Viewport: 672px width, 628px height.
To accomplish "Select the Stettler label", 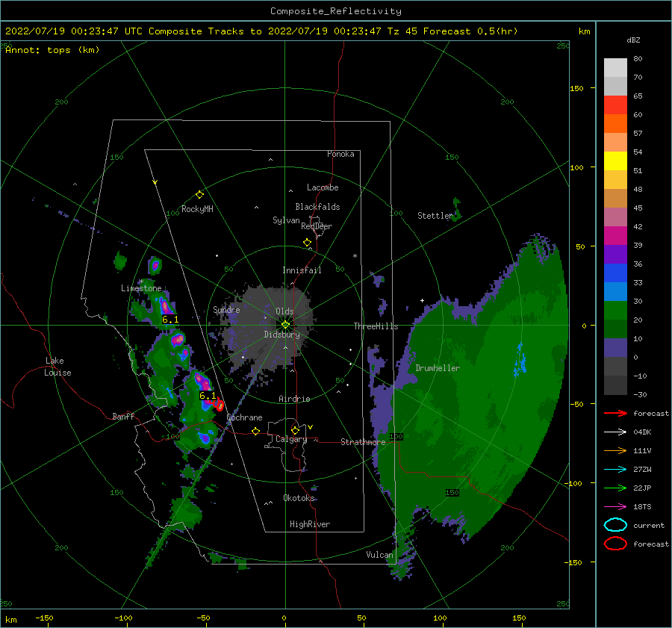I will 435,216.
